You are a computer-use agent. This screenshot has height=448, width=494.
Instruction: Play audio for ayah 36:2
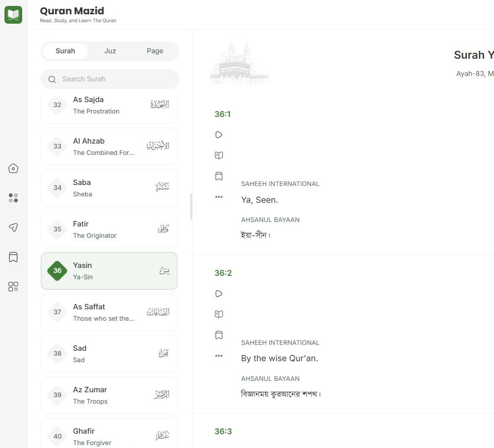click(218, 294)
